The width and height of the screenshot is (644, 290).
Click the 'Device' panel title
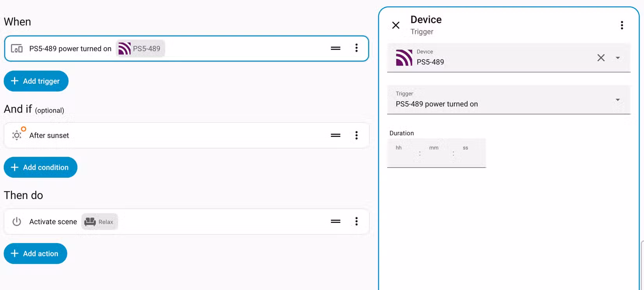(426, 20)
